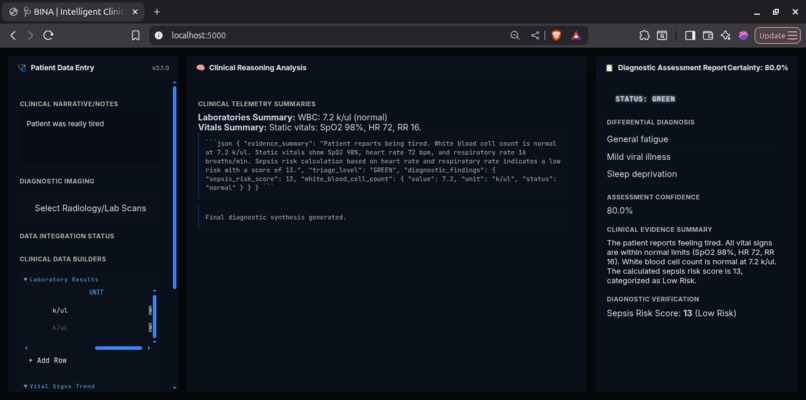This screenshot has height=400, width=806.
Task: Click the v3.1.0 version label
Action: pos(160,68)
